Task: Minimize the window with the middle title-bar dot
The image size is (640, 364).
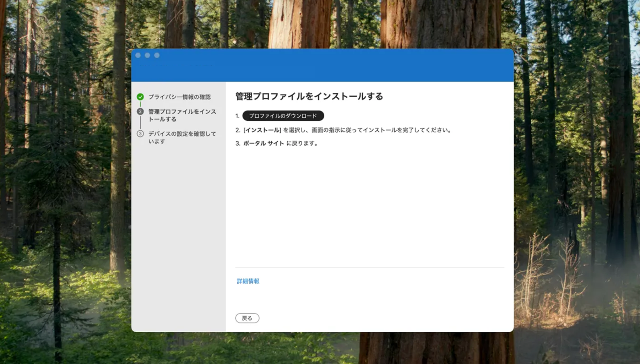Action: click(x=147, y=55)
